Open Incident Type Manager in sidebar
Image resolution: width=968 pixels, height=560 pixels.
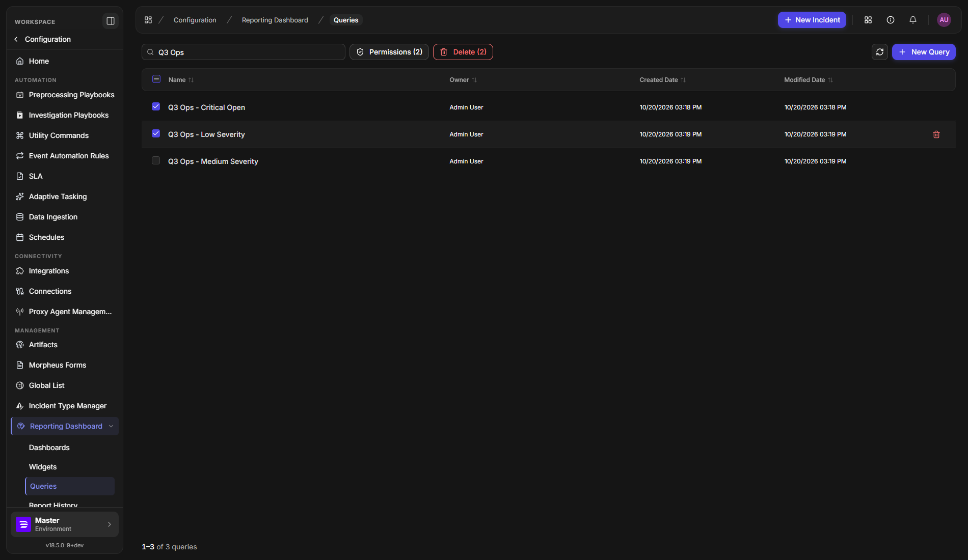(65, 406)
